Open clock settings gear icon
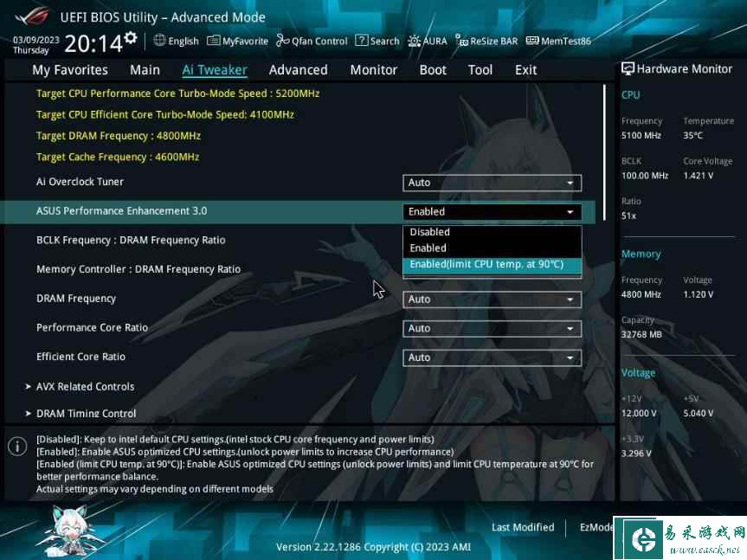Viewport: 747px width, 560px height. pyautogui.click(x=131, y=38)
